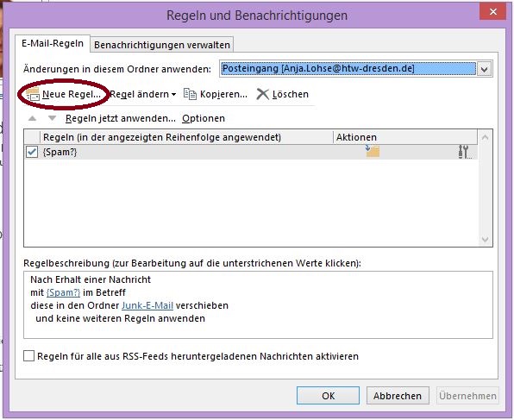Click the Neue Regel icon
Image resolution: width=514 pixels, height=420 pixels.
pos(33,94)
